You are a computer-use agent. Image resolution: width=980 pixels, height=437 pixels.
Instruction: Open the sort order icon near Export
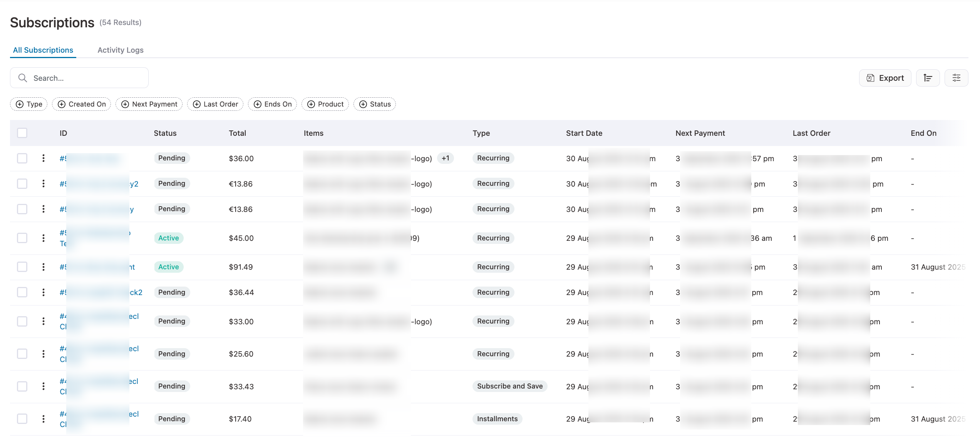click(928, 78)
